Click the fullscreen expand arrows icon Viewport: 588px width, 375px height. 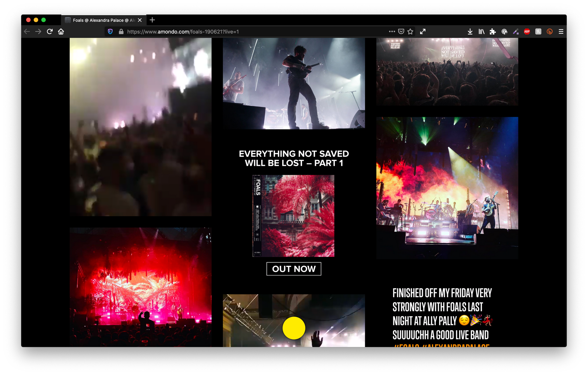tap(423, 31)
